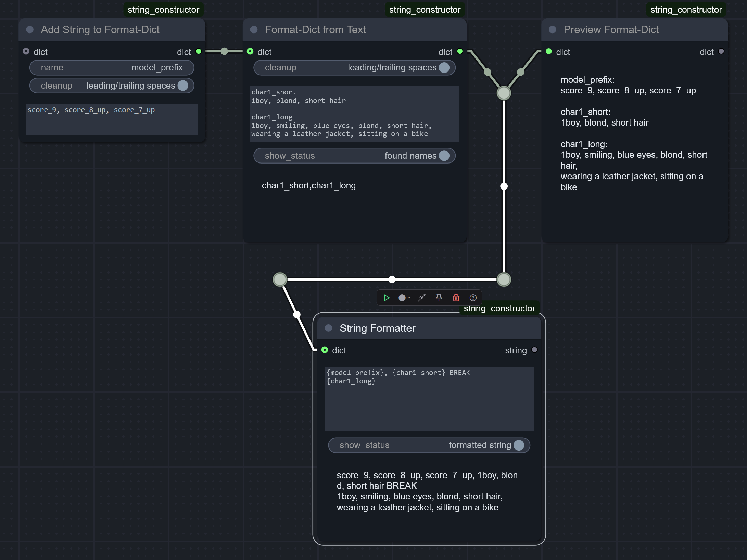The height and width of the screenshot is (560, 747).
Task: Click the bypass node icon in toolbar
Action: pos(422,298)
